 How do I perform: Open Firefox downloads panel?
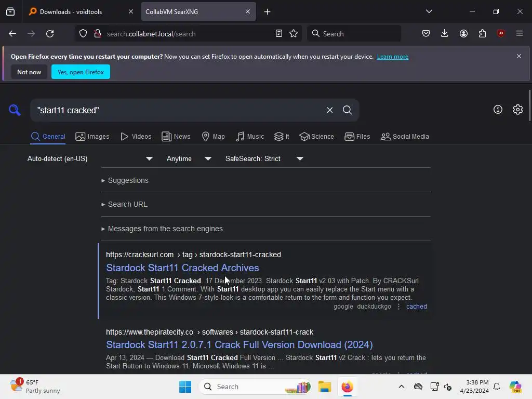(445, 33)
